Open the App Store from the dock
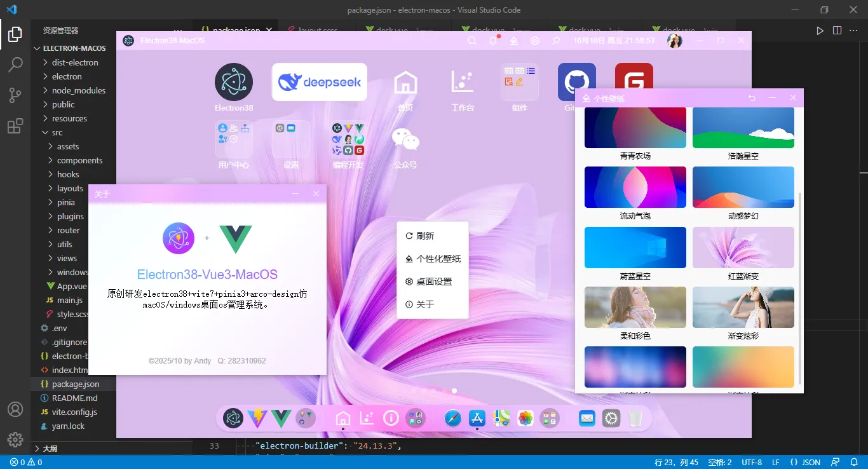This screenshot has width=868, height=469. pyautogui.click(x=477, y=418)
